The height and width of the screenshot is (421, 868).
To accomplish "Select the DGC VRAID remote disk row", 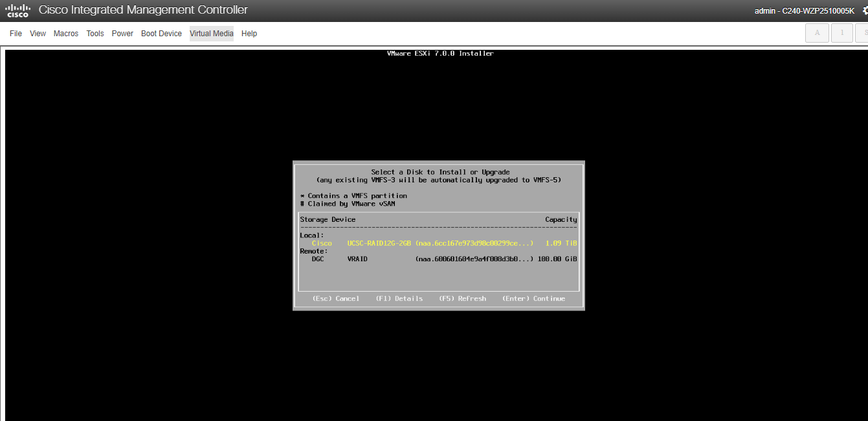I will coord(438,259).
